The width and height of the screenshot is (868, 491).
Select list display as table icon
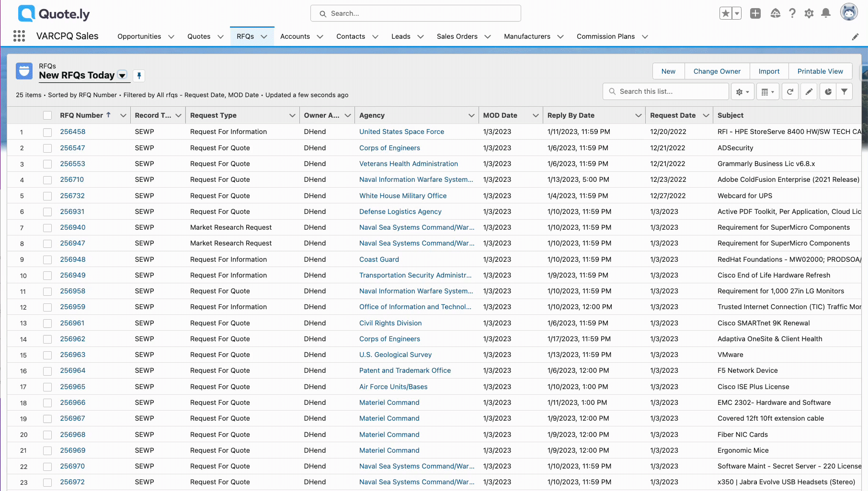click(767, 91)
